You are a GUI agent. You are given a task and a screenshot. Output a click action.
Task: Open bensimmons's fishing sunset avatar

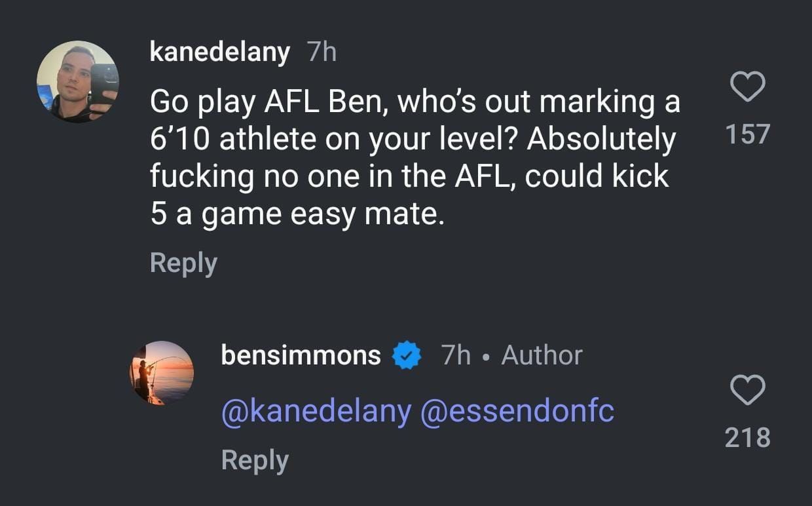click(162, 373)
